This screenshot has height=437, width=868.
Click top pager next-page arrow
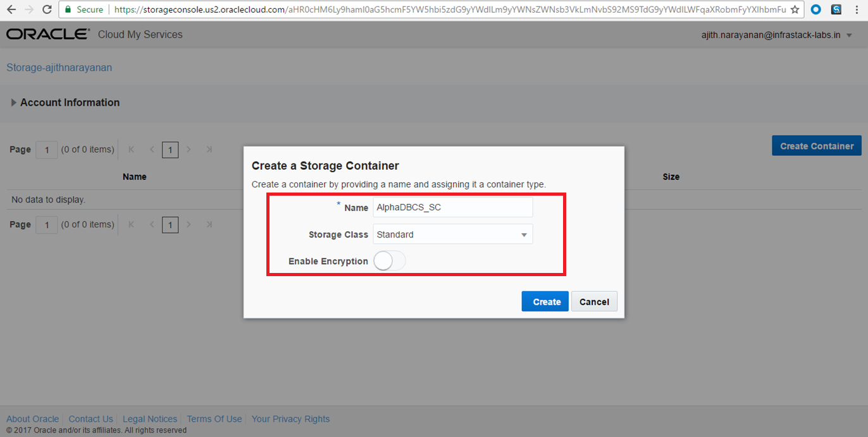click(x=189, y=149)
